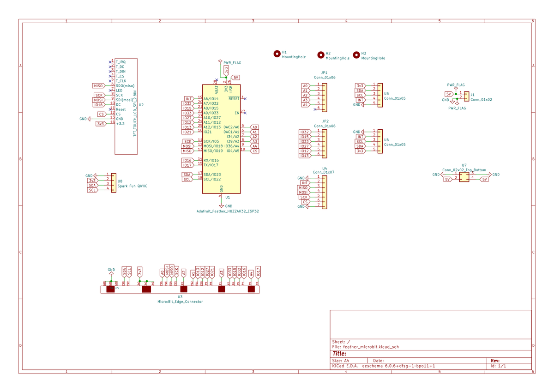554x392 pixels.
Task: Click the JP1 connector symbol body
Action: (325, 97)
